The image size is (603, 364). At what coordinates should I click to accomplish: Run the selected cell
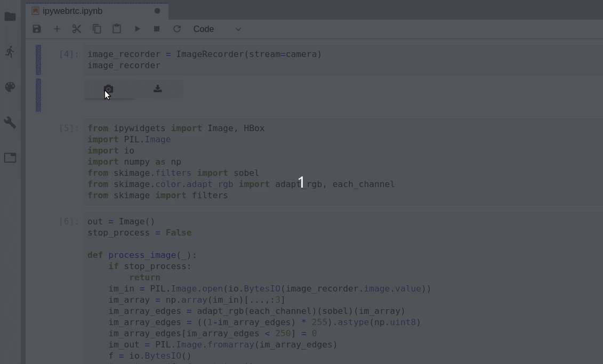coord(137,29)
